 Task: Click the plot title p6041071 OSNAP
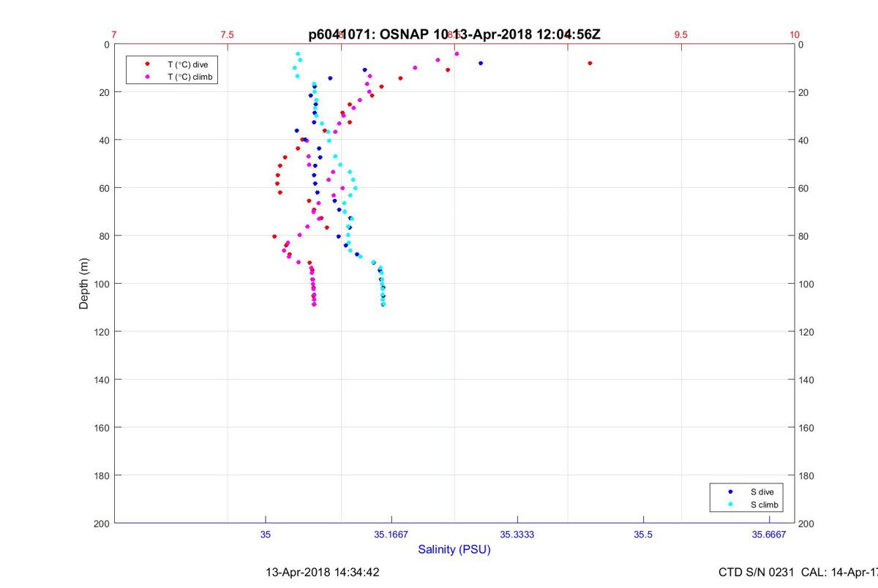454,34
